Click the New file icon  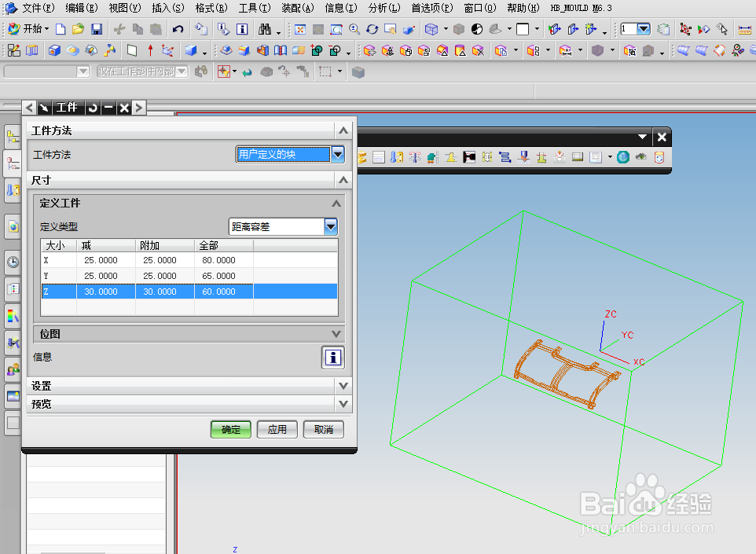tap(61, 29)
